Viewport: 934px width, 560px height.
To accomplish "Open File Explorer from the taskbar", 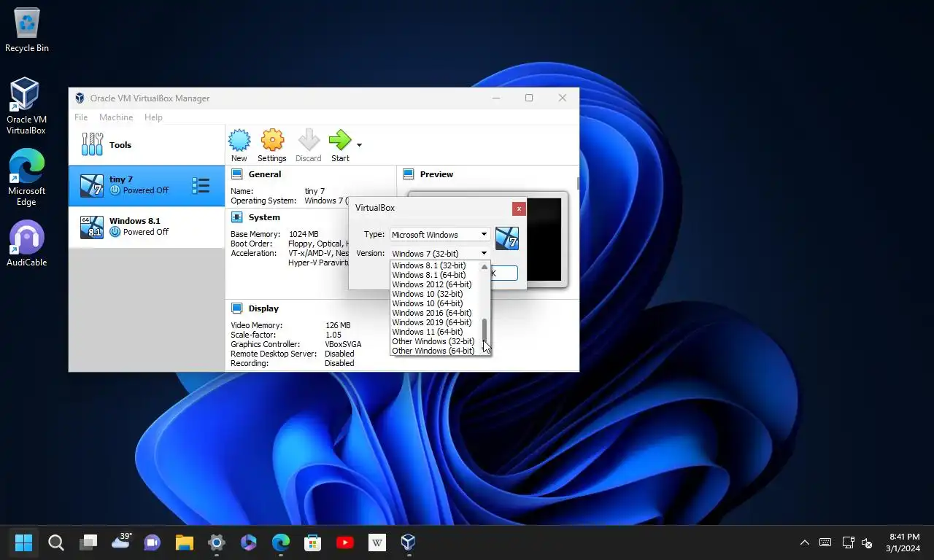I will click(x=185, y=542).
